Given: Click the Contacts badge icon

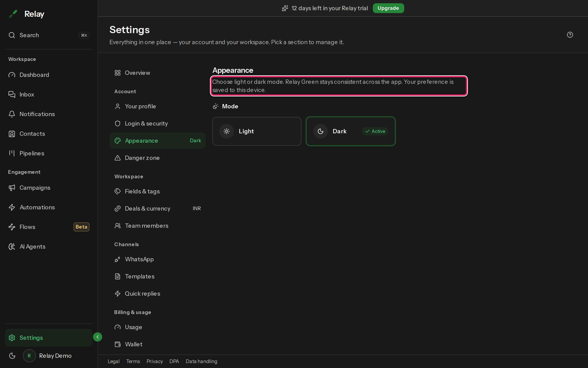Looking at the screenshot, I should [12, 134].
